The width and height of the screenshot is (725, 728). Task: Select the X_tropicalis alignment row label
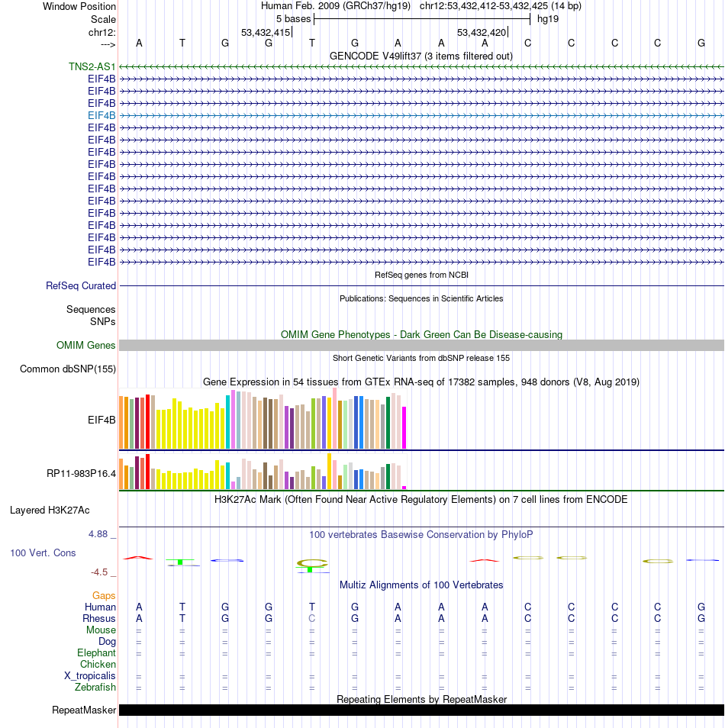89,676
